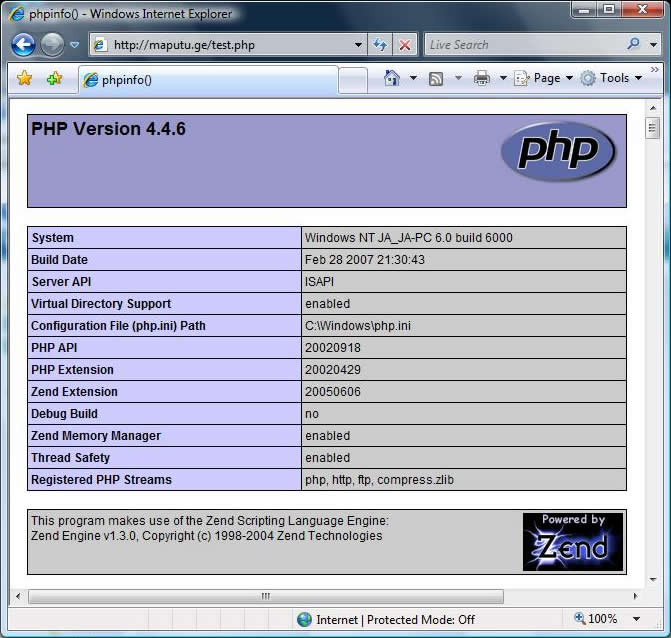
Task: Click the 'PHP Version 4.4.6' heading
Action: [x=108, y=129]
